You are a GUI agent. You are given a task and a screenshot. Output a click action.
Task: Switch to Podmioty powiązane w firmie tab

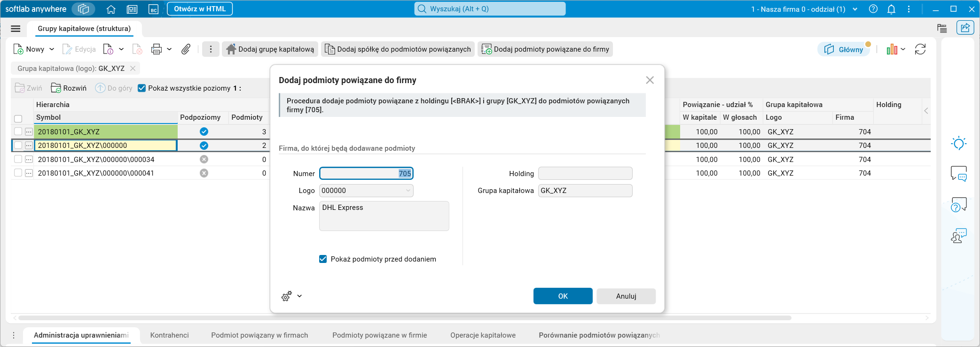(x=380, y=335)
